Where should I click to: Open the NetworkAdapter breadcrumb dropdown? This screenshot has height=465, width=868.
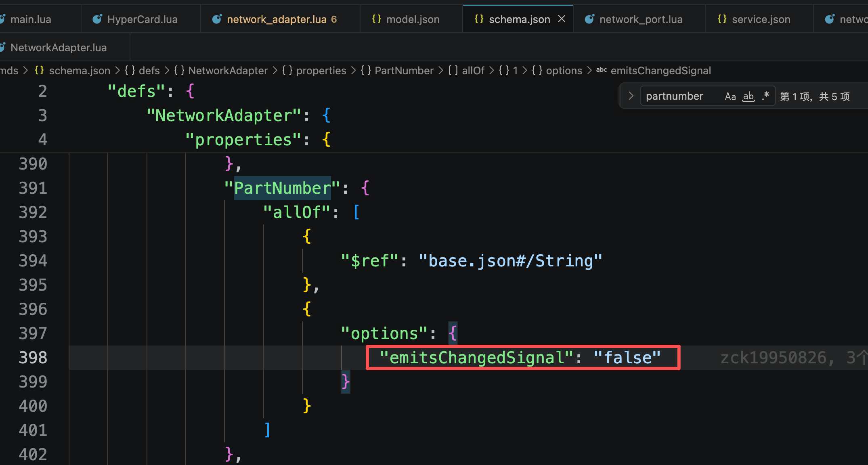228,71
